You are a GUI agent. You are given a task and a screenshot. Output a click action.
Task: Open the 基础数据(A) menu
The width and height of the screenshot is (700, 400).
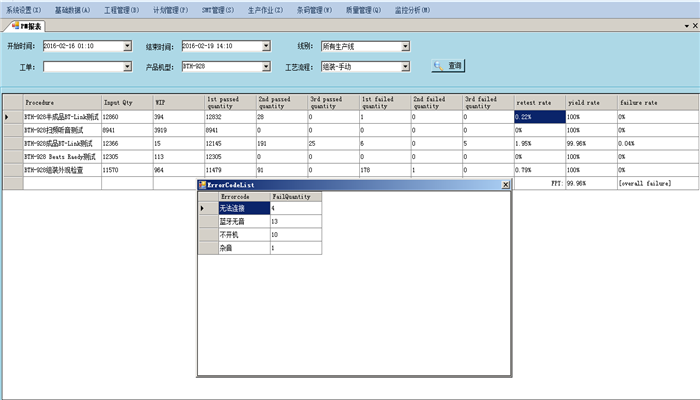[73, 10]
